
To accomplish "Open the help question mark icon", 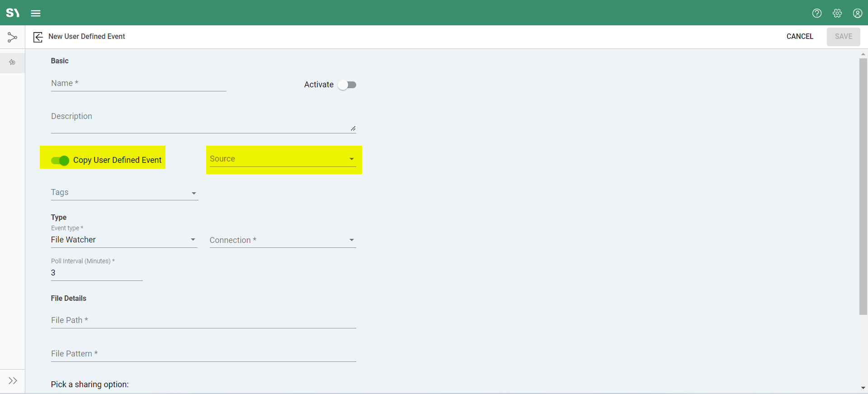I will (816, 13).
